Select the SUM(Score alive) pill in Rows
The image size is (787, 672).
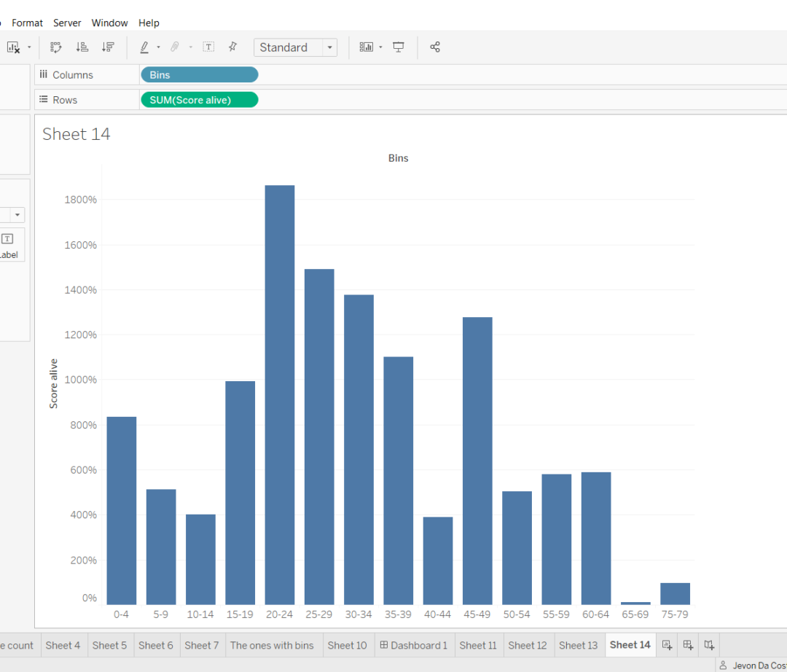199,100
